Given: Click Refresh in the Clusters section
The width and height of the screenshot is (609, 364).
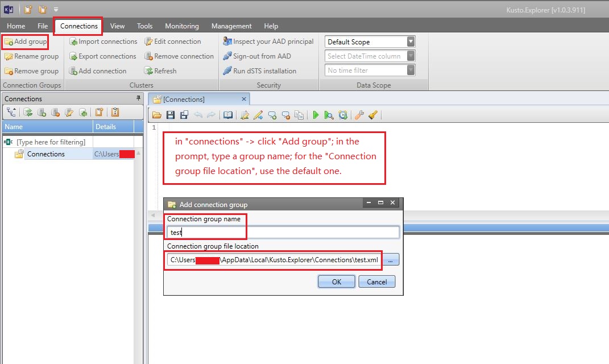Looking at the screenshot, I should click(x=160, y=71).
